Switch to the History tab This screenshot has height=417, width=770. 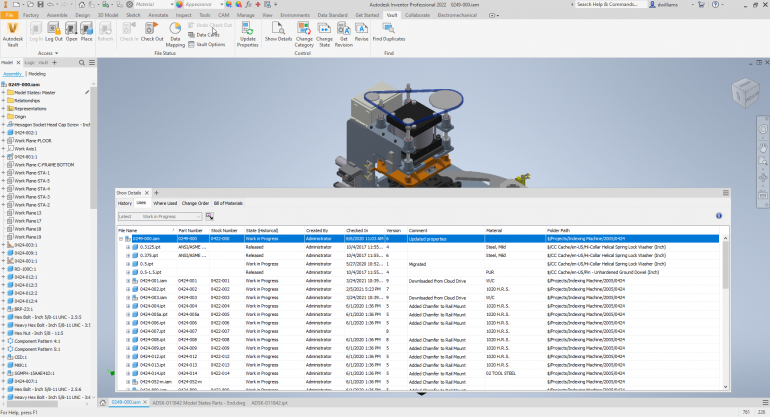(x=125, y=203)
